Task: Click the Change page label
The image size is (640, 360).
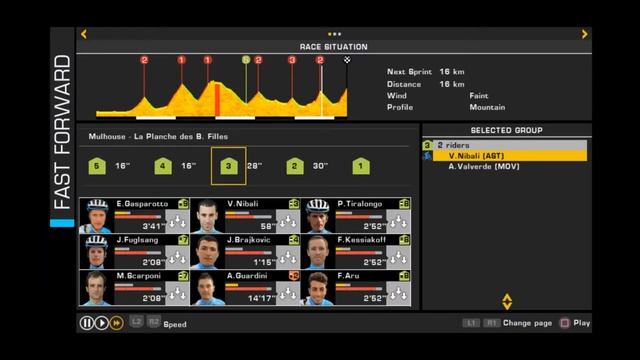Action: tap(527, 323)
